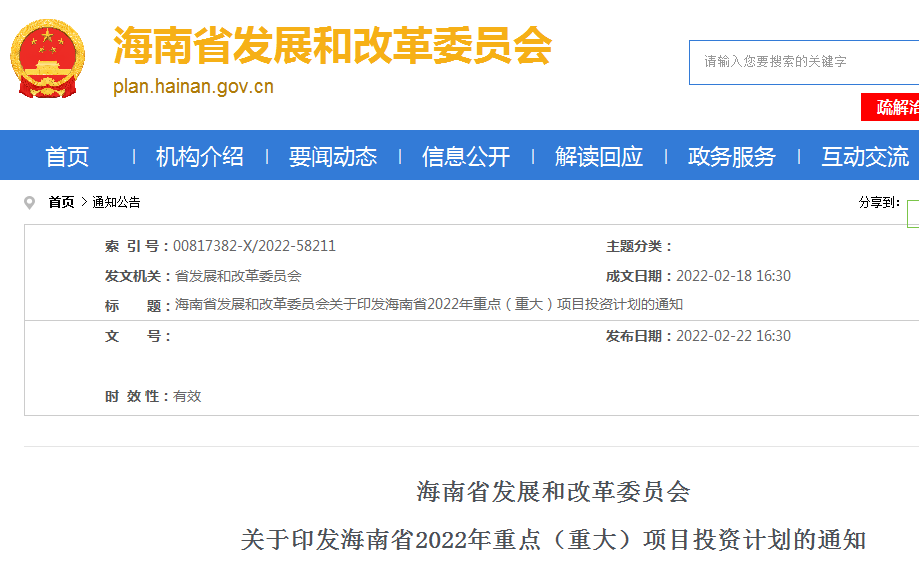Open the 解读回应 navigation menu item
The image size is (919, 572).
click(599, 156)
